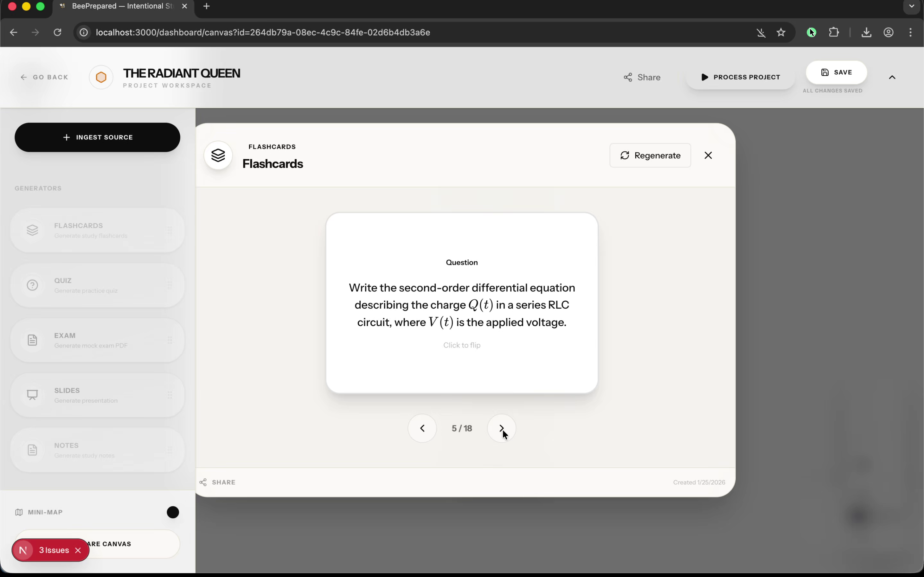Select the Exam generator icon
Viewport: 924px width, 577px height.
click(x=32, y=340)
